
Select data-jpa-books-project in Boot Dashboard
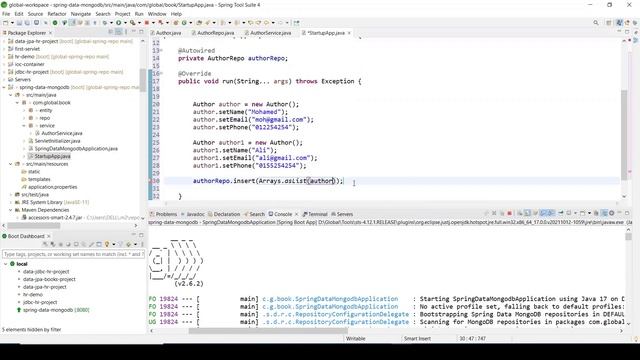(x=49, y=279)
